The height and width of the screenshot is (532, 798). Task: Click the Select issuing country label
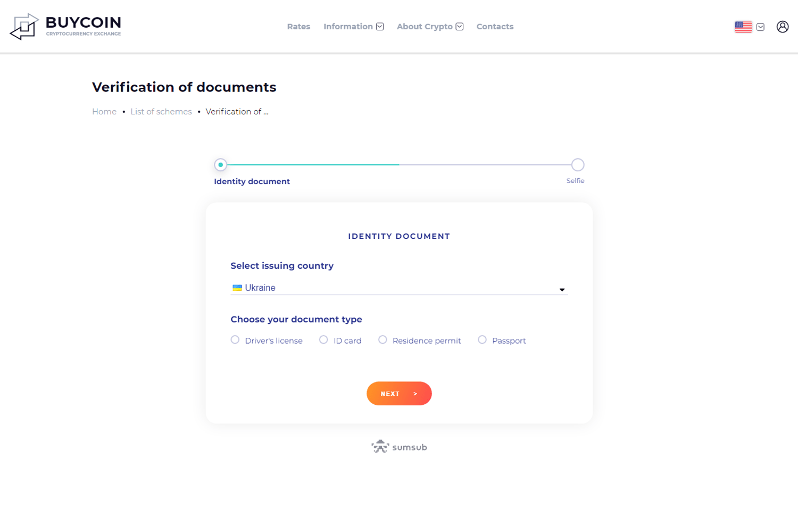pos(282,266)
